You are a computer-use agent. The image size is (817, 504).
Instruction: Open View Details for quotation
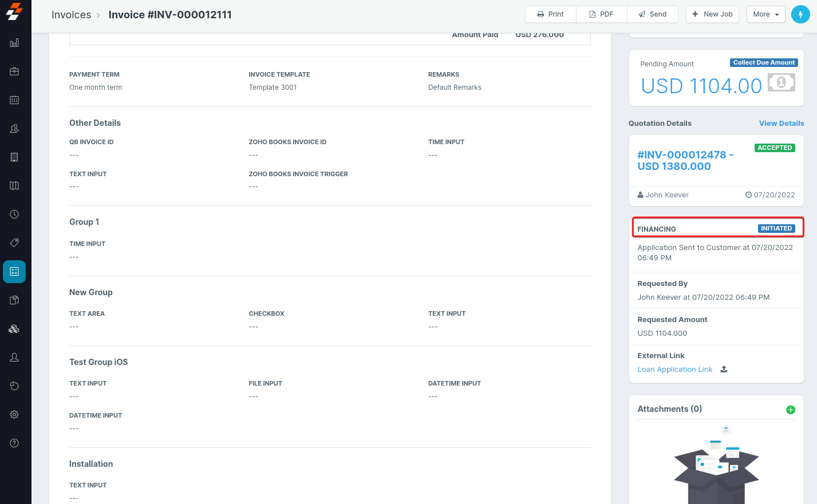(x=781, y=124)
